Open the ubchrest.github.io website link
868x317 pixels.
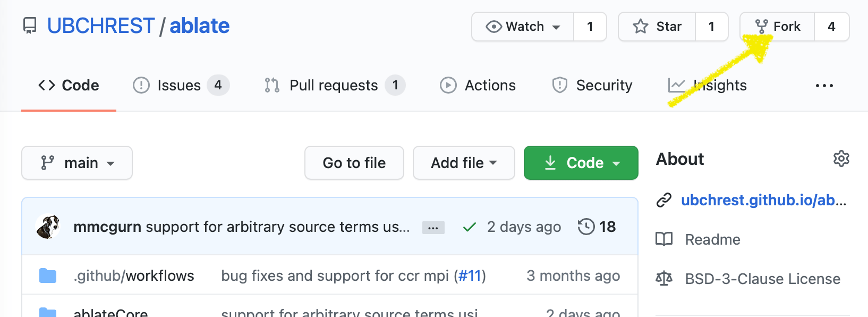(764, 200)
